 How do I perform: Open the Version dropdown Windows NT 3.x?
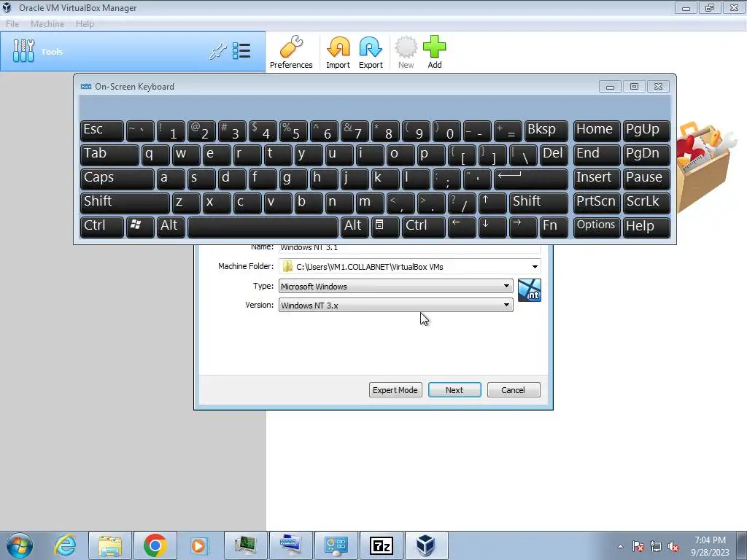click(x=395, y=306)
